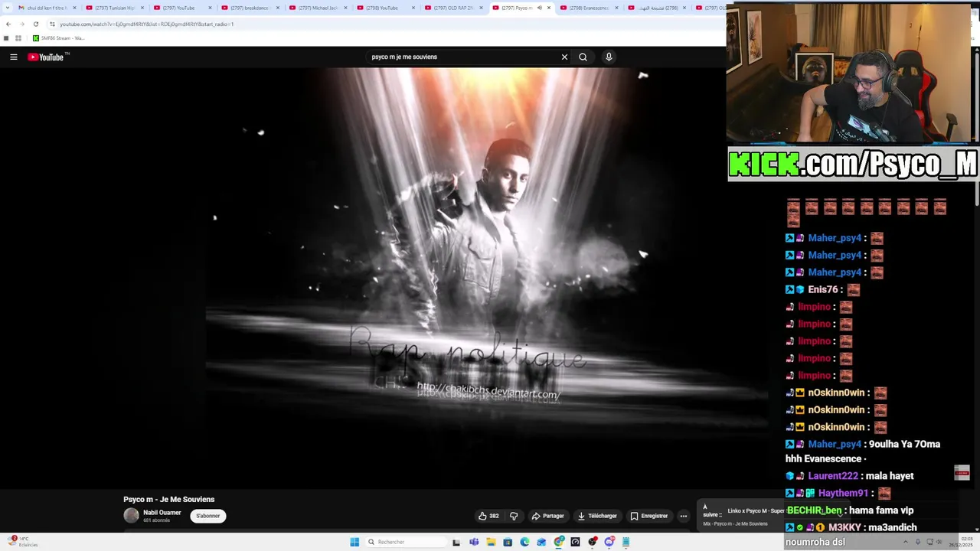The width and height of the screenshot is (980, 551).
Task: Open the OBS Studio taskbar icon
Action: [x=593, y=542]
